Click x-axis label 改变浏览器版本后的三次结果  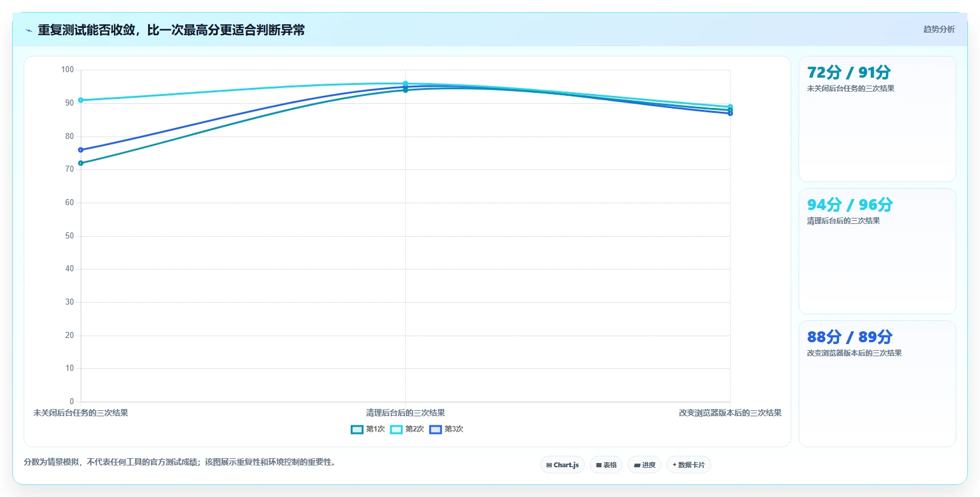tap(730, 413)
